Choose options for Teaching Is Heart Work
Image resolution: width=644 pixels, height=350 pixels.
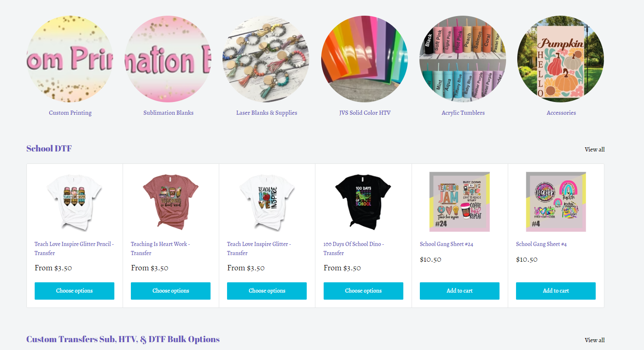(x=170, y=291)
